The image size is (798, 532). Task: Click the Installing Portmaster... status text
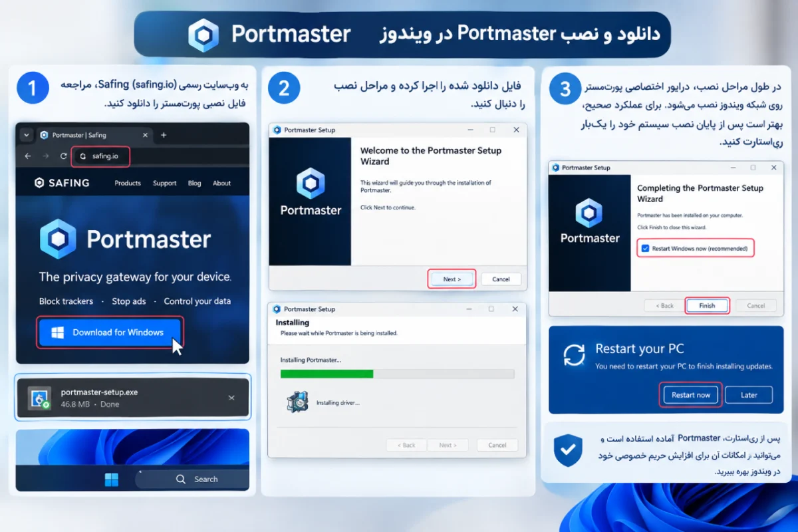(311, 360)
